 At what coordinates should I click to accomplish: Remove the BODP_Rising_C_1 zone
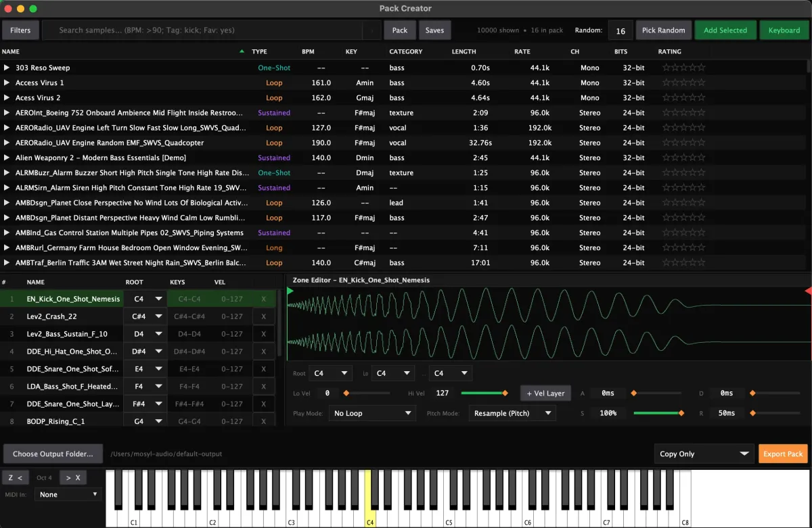pyautogui.click(x=264, y=421)
